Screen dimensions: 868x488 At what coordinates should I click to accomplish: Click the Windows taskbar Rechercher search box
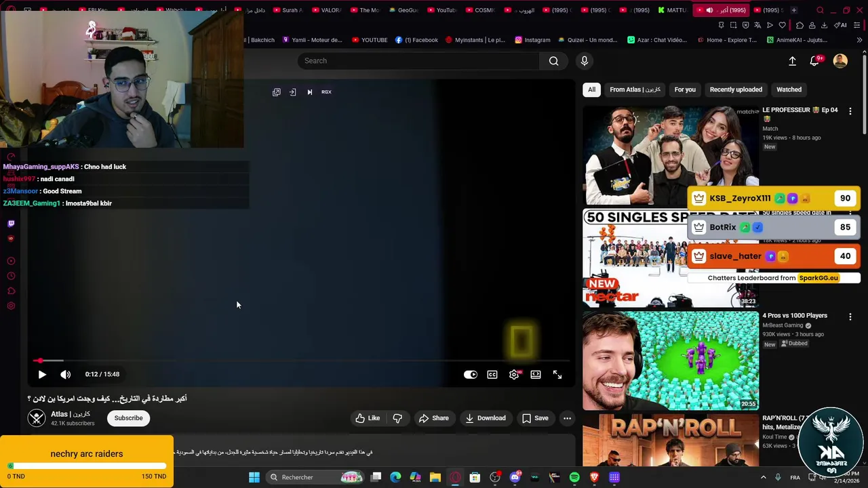click(315, 477)
